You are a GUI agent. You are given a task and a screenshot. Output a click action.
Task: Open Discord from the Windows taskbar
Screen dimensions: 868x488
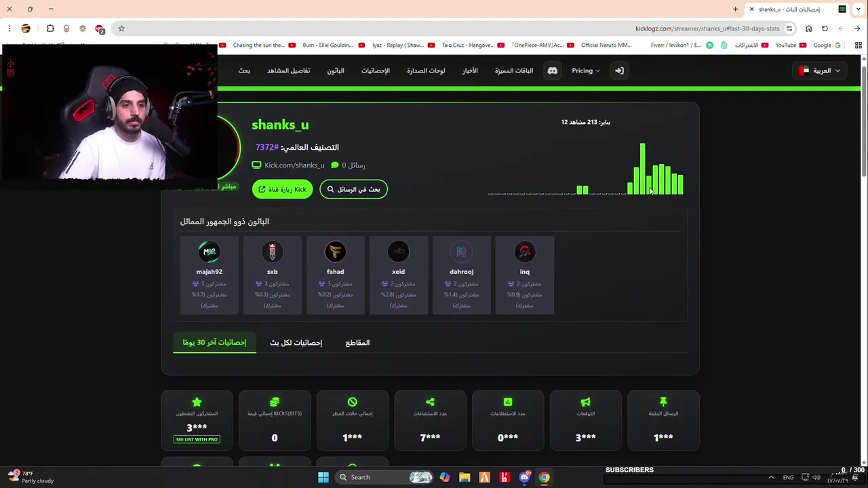[524, 477]
